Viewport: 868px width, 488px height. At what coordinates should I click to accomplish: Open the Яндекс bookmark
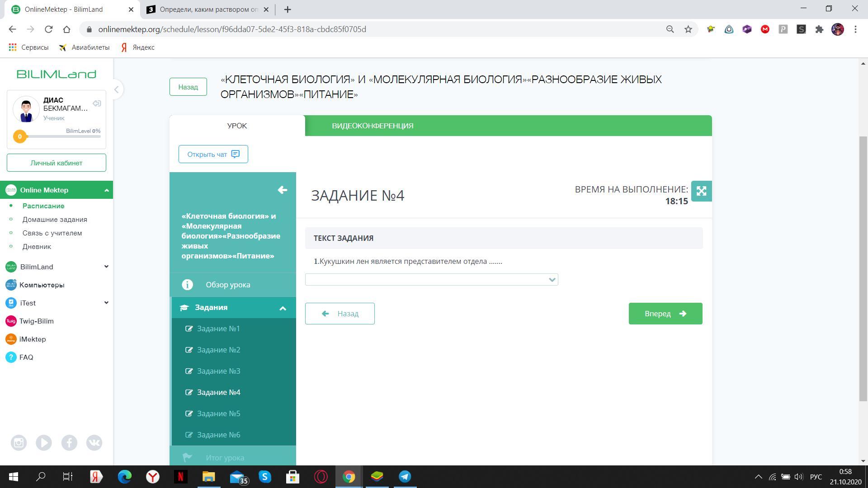tap(137, 47)
